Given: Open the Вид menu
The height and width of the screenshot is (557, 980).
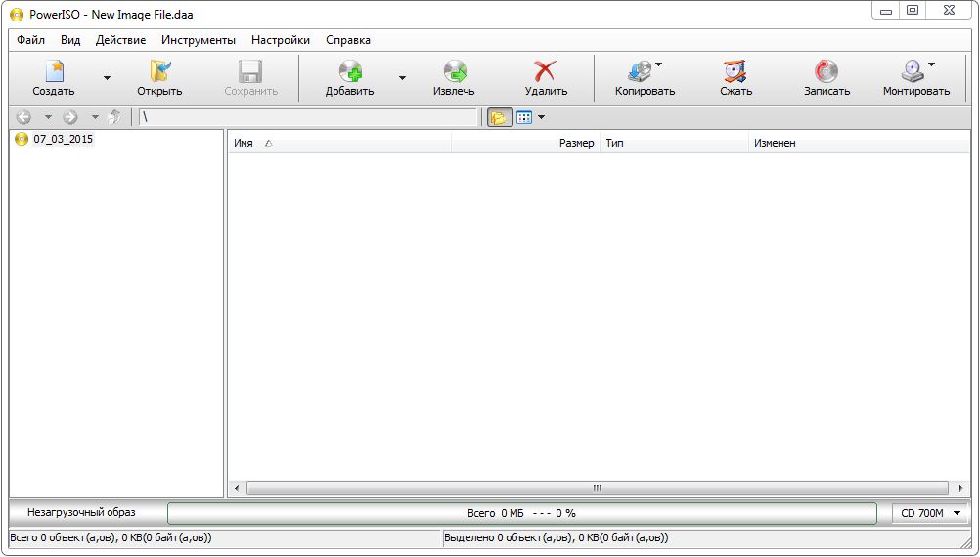Looking at the screenshot, I should tap(70, 40).
